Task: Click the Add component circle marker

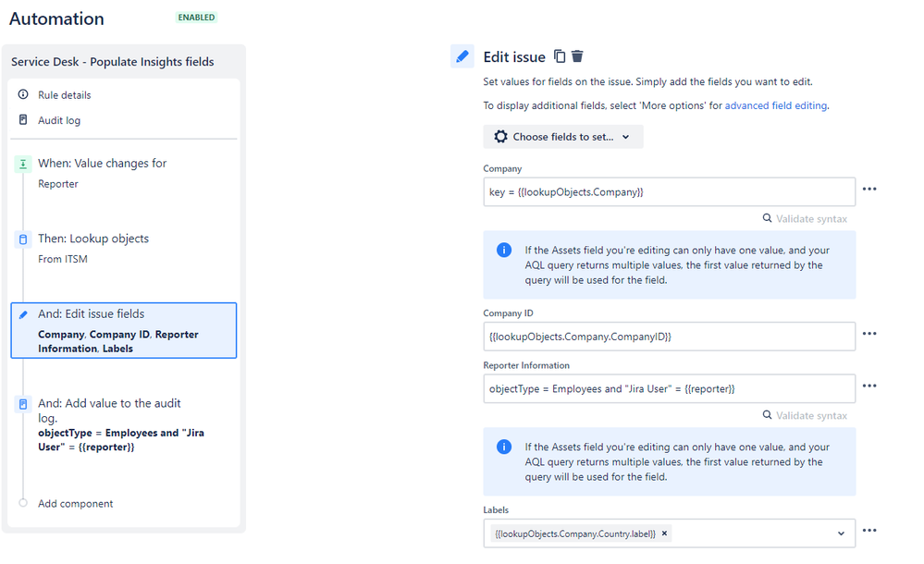Action: 23,503
